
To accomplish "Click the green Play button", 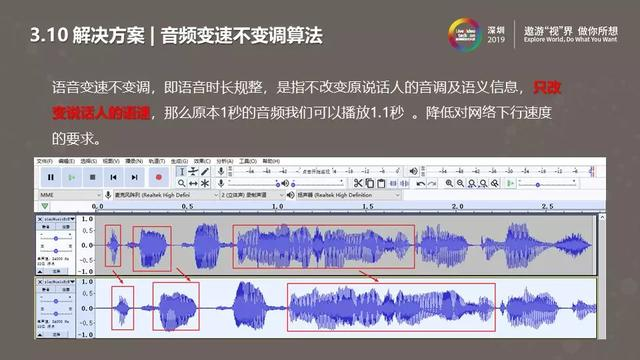I will (71, 177).
